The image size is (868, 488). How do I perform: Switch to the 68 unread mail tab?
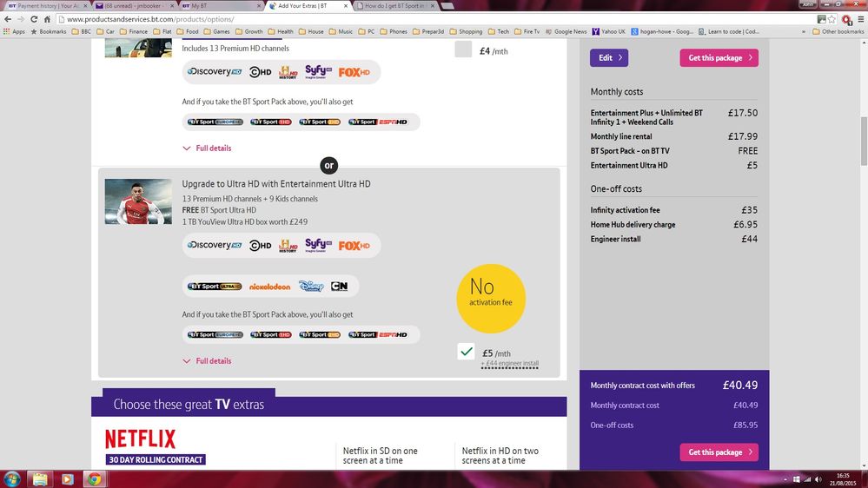pyautogui.click(x=134, y=5)
